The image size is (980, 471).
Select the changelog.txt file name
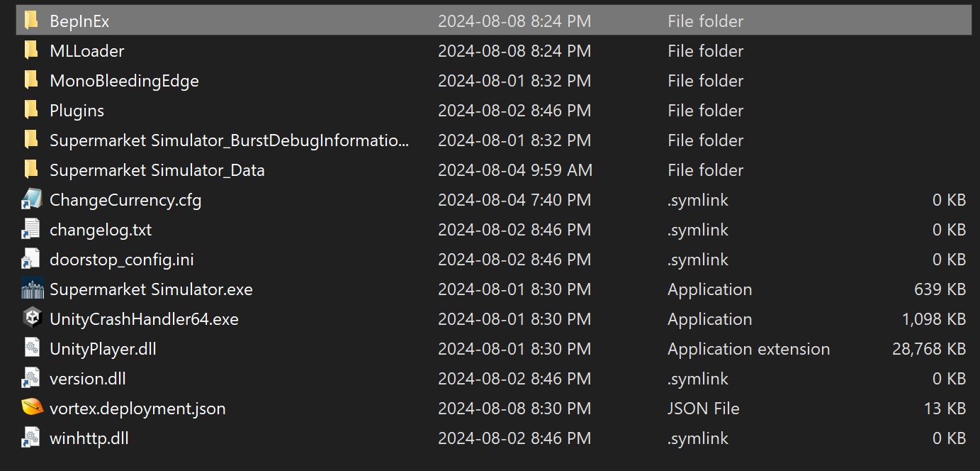click(x=101, y=230)
